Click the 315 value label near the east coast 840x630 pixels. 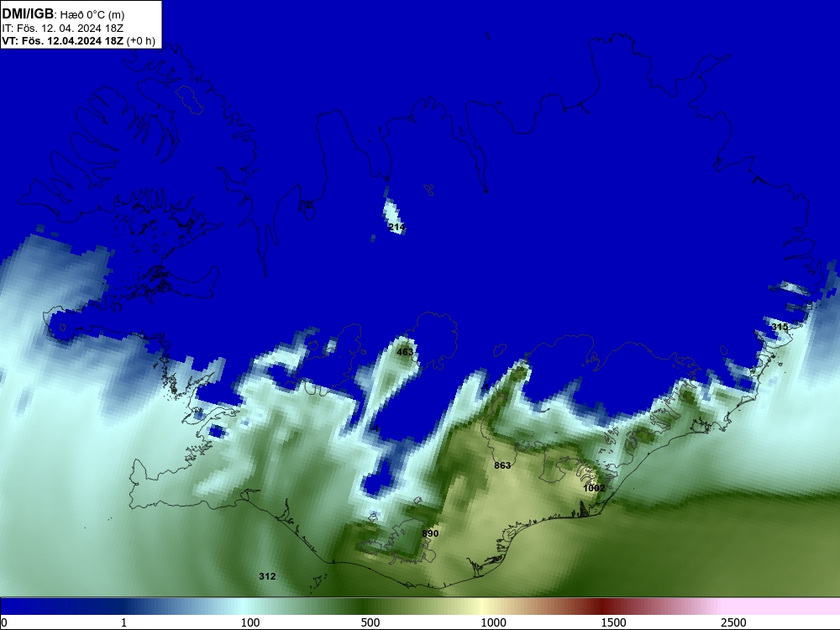(780, 327)
